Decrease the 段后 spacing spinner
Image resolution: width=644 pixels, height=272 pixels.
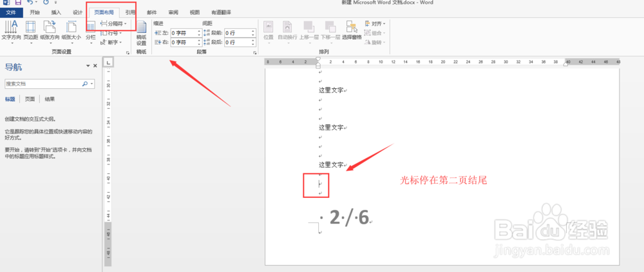tap(253, 44)
